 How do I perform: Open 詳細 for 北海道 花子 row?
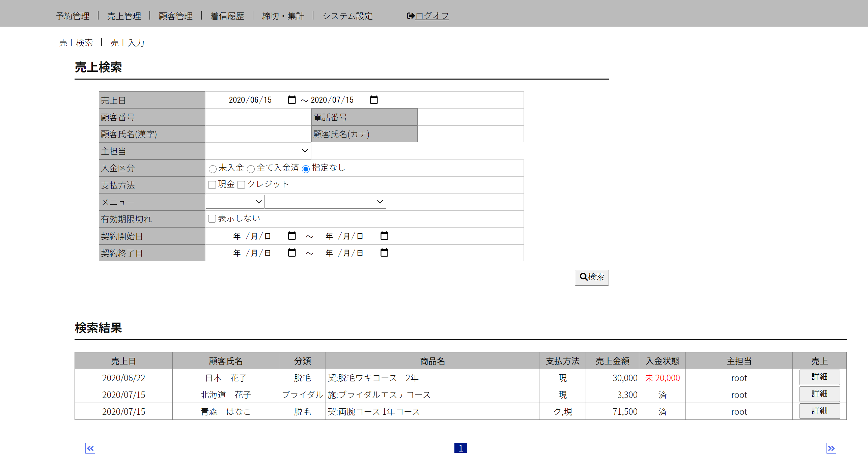click(819, 394)
